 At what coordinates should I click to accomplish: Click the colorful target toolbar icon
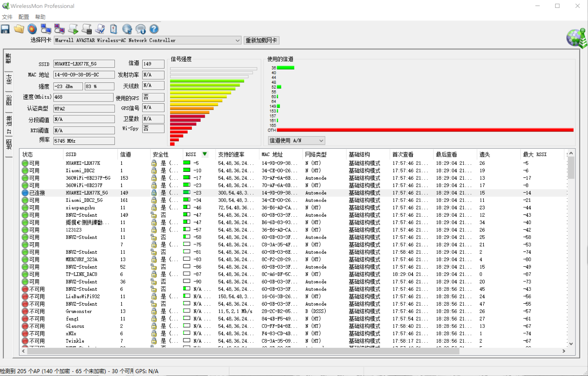[32, 29]
